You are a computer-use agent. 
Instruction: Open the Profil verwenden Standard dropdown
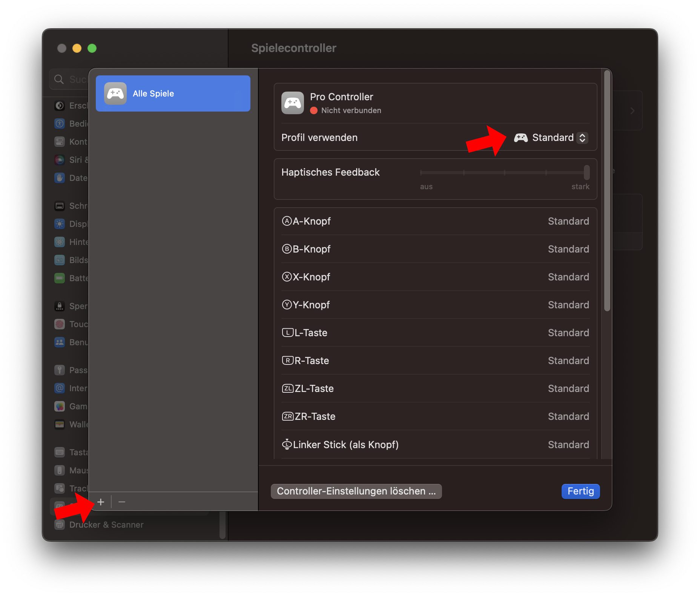coord(551,138)
